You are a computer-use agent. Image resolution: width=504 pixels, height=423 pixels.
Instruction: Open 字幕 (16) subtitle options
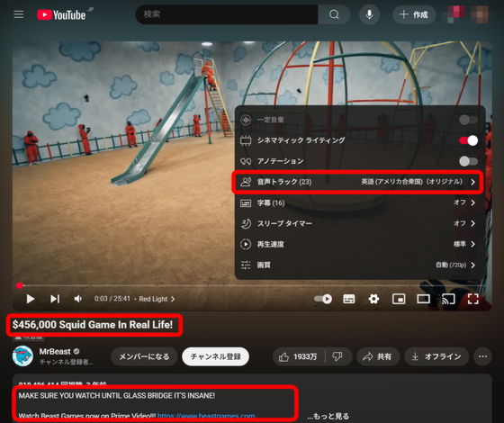[358, 202]
